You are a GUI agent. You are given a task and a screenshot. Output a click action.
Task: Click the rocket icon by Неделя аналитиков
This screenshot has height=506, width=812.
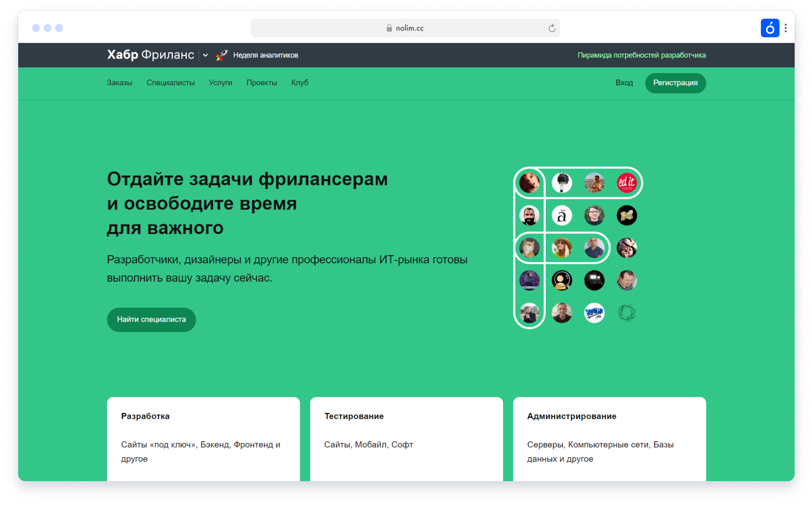coord(221,55)
